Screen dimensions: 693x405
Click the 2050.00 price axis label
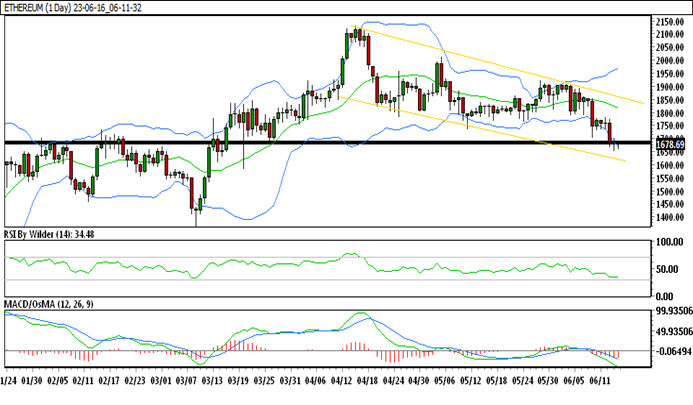[670, 48]
